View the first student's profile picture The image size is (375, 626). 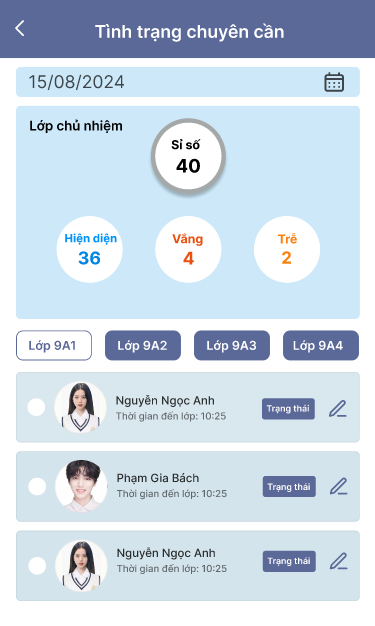point(80,408)
